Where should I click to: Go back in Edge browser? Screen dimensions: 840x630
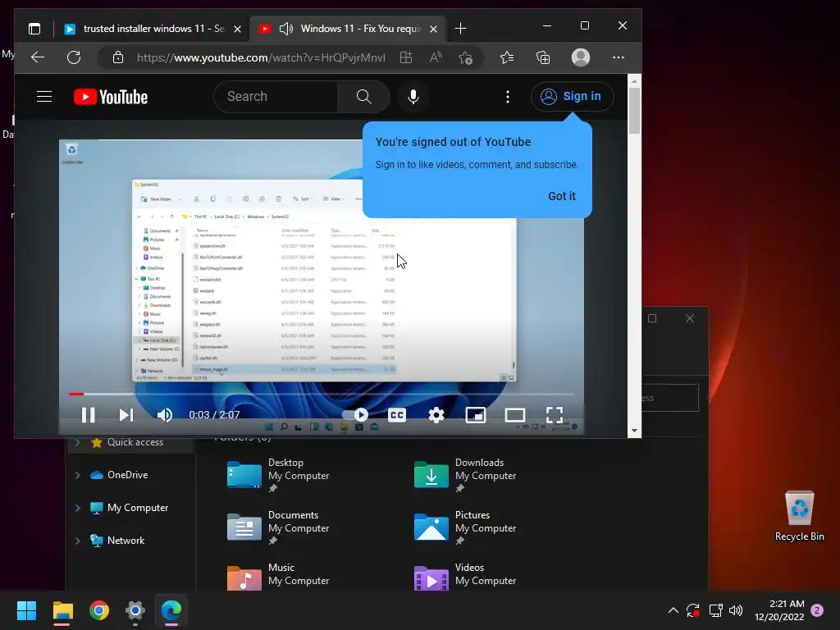pos(38,57)
